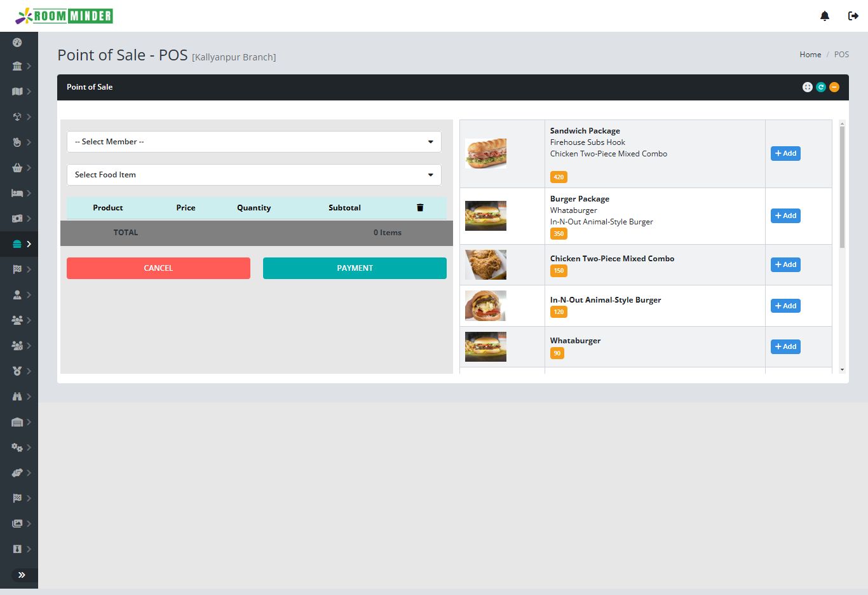Open the three-users group icon in sidebar
Screen dimensions: 868x595
17,320
